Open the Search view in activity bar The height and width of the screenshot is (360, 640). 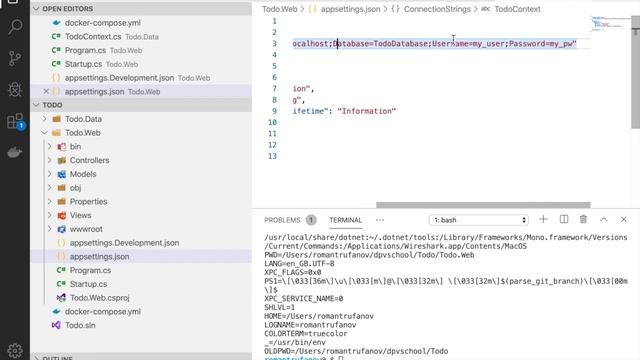pyautogui.click(x=15, y=27)
